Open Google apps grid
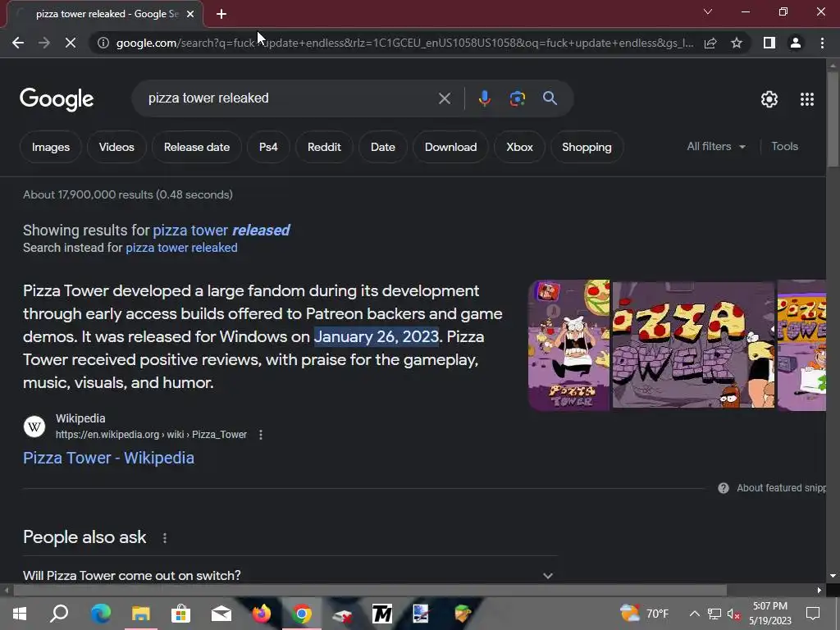 tap(807, 99)
